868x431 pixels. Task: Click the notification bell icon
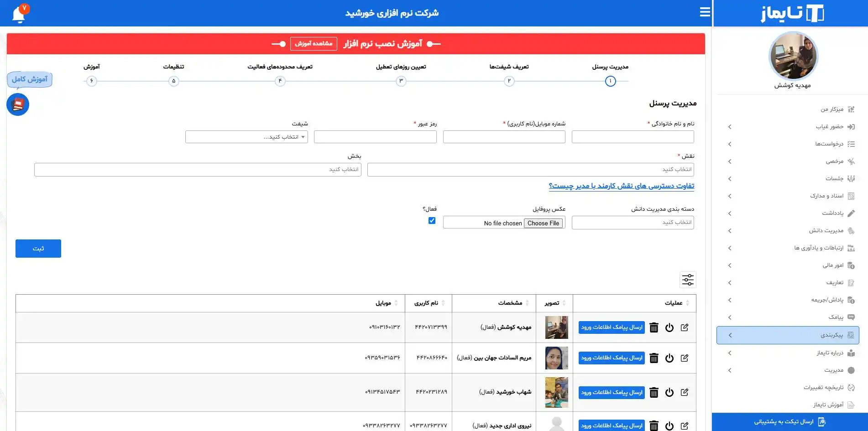point(19,14)
